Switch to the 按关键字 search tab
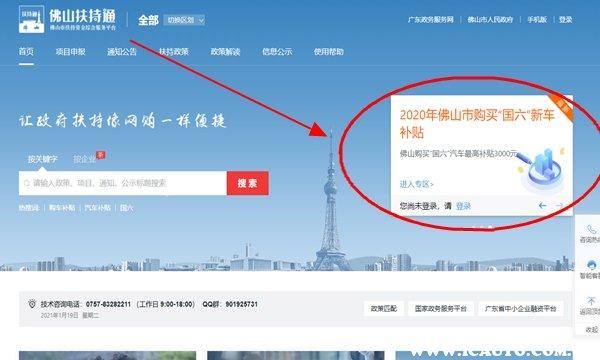Viewport: 600px width, 360px height. 42,159
